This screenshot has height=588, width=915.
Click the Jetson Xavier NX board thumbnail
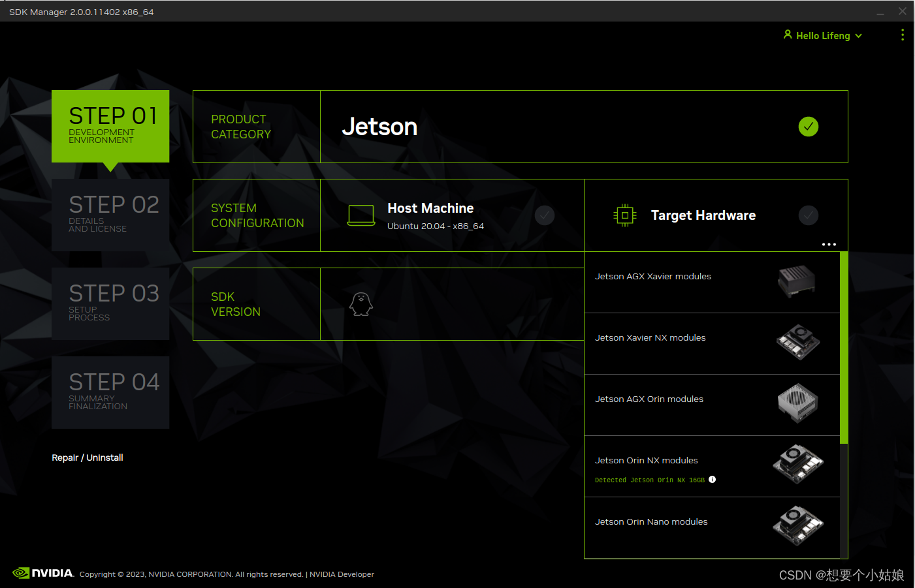797,342
